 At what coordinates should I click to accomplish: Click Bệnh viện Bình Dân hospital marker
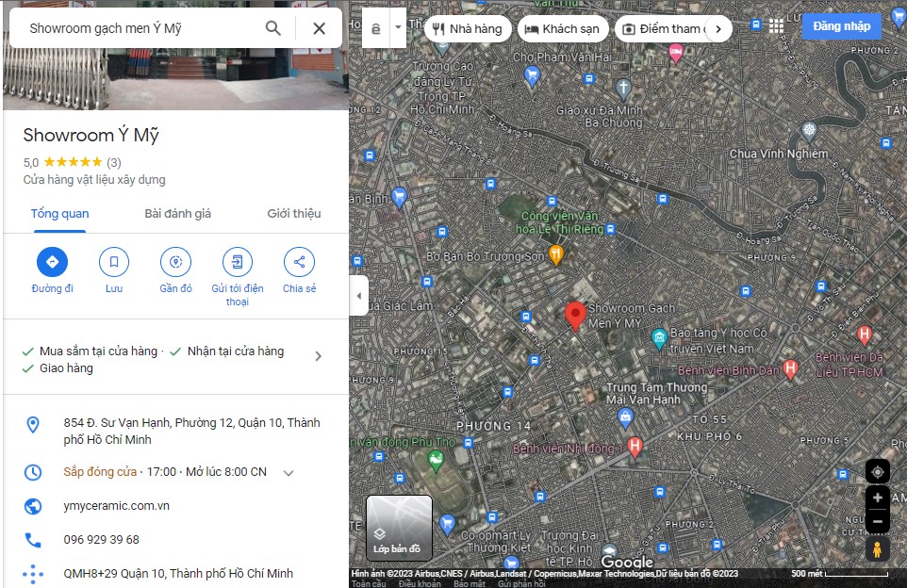(x=790, y=368)
